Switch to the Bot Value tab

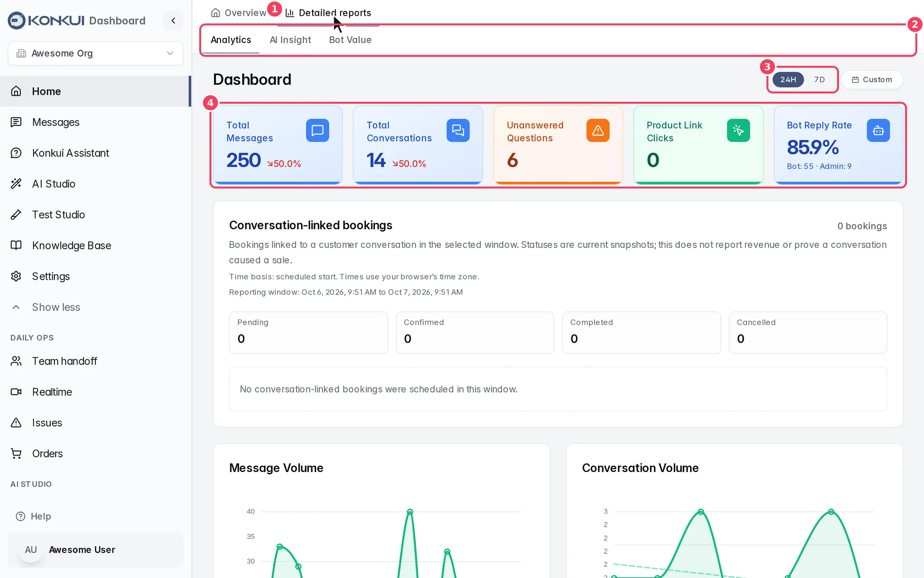point(350,40)
